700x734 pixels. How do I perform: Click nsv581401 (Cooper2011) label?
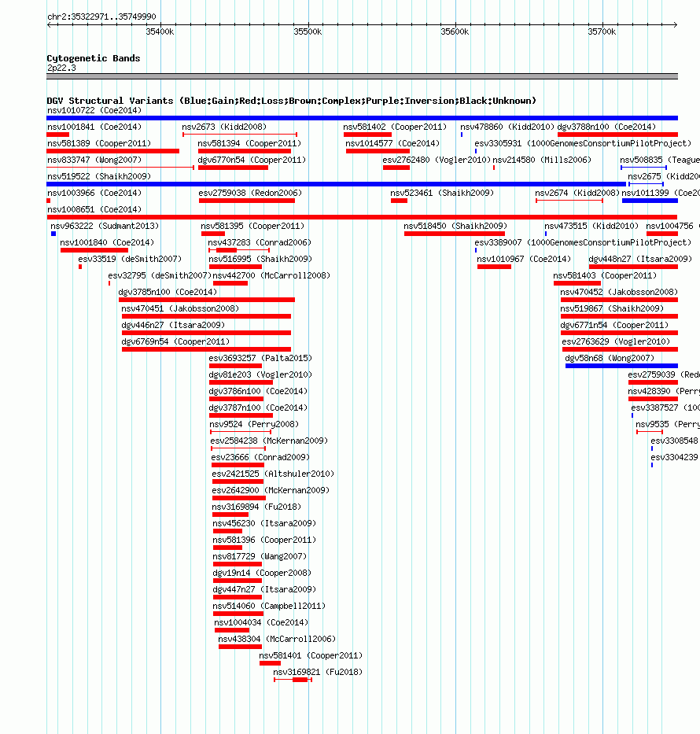[x=311, y=656]
